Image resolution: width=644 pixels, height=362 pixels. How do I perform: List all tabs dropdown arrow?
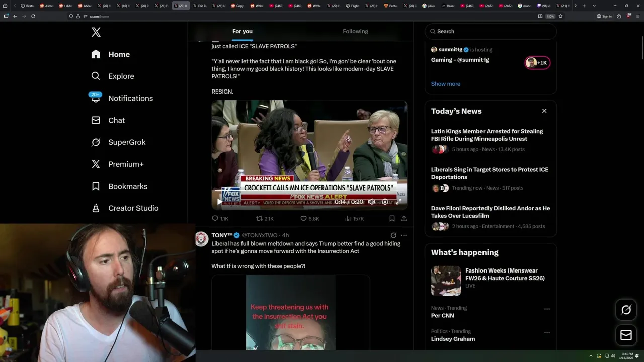(x=594, y=6)
